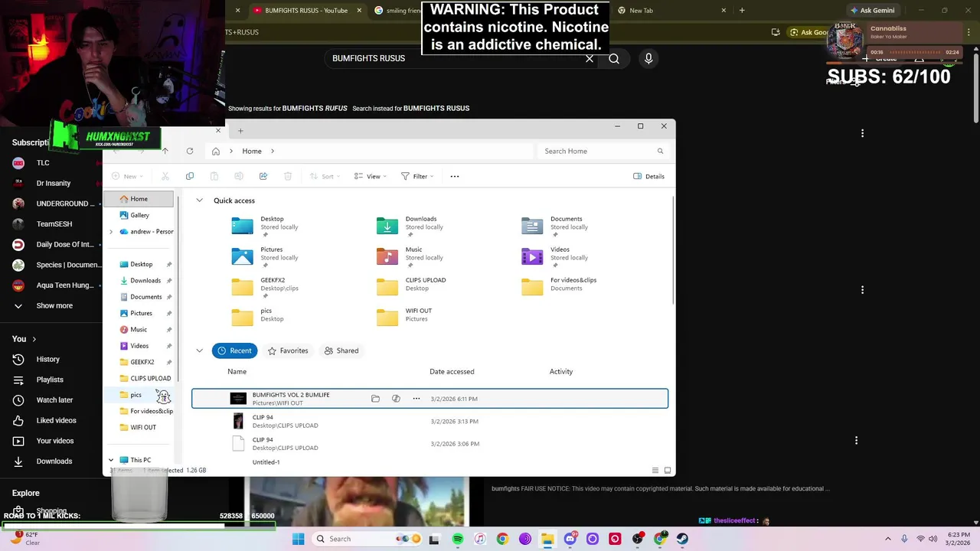The height and width of the screenshot is (551, 980).
Task: Click the Share icon in Explorer toolbar
Action: point(263,176)
